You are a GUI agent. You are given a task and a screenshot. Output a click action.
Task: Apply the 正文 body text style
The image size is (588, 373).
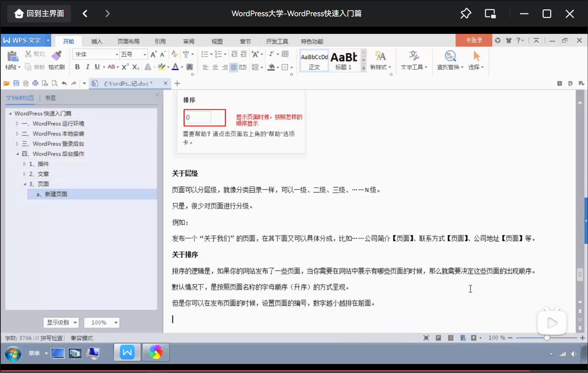[x=314, y=60]
